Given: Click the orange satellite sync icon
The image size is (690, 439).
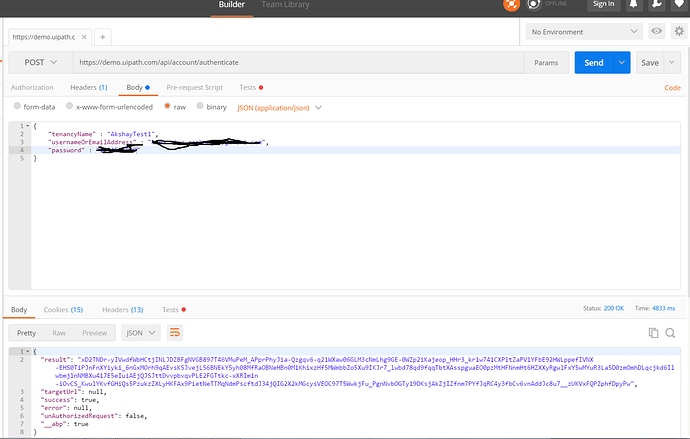Looking at the screenshot, I should pyautogui.click(x=511, y=4).
